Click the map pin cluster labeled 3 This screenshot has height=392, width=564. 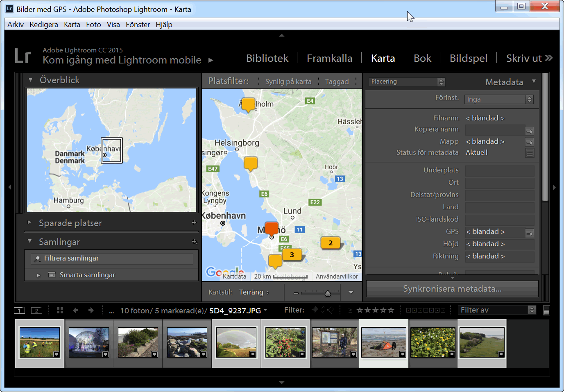pyautogui.click(x=292, y=255)
